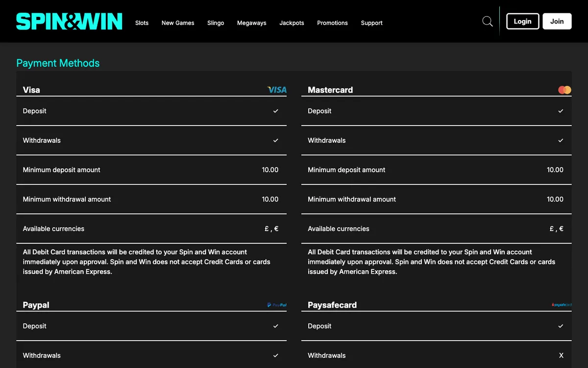Viewport: 588px width, 368px height.
Task: Click Visa 'Minimum withdrawal amount' label
Action: pos(67,199)
